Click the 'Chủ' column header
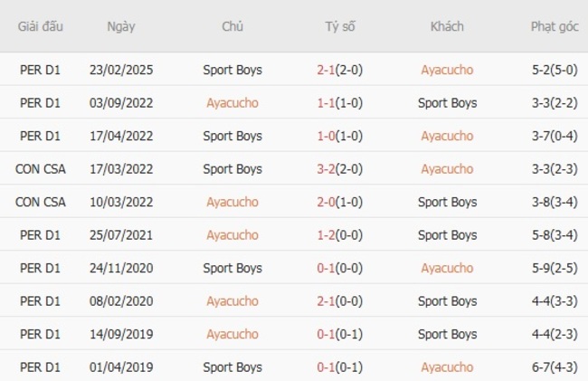 [232, 26]
